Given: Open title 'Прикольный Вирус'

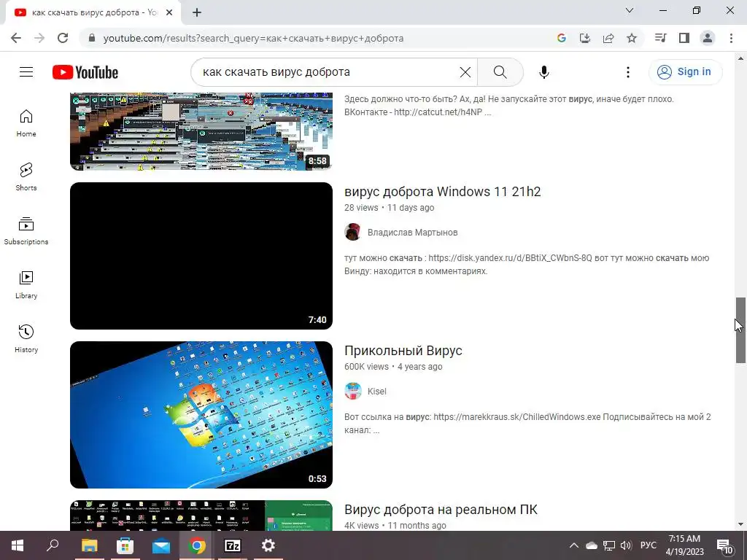Looking at the screenshot, I should point(403,351).
